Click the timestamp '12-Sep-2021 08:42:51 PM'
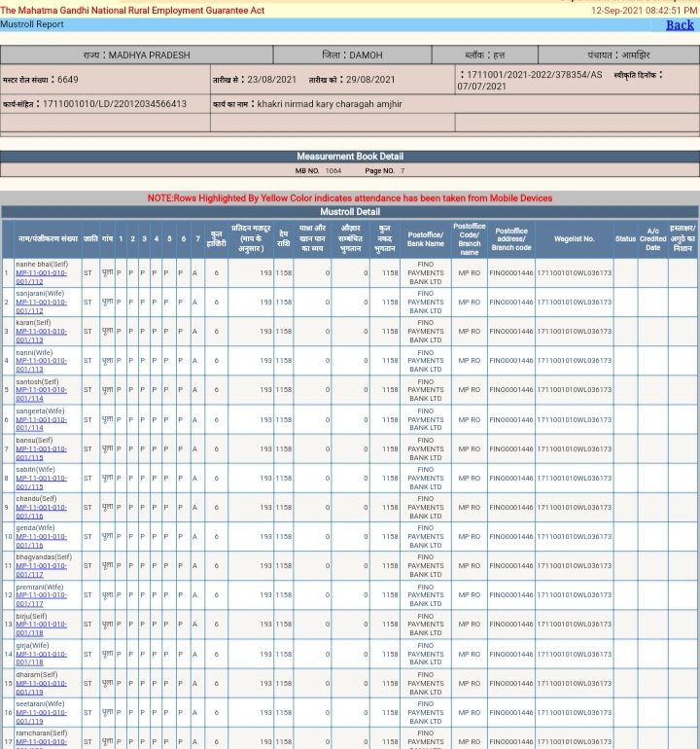Image resolution: width=700 pixels, height=749 pixels. tap(645, 11)
